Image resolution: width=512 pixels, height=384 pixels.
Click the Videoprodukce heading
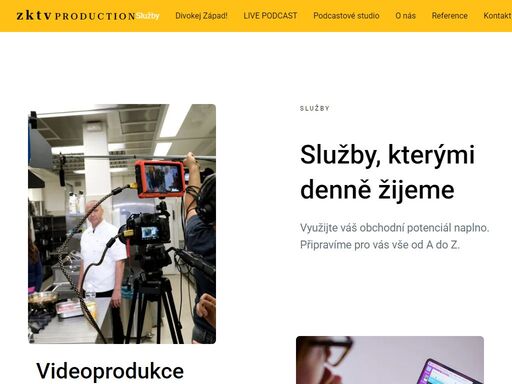click(110, 371)
